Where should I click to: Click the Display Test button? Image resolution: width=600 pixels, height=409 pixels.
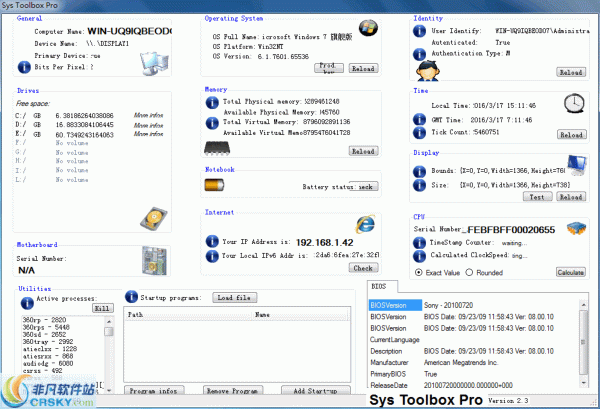[x=537, y=197]
